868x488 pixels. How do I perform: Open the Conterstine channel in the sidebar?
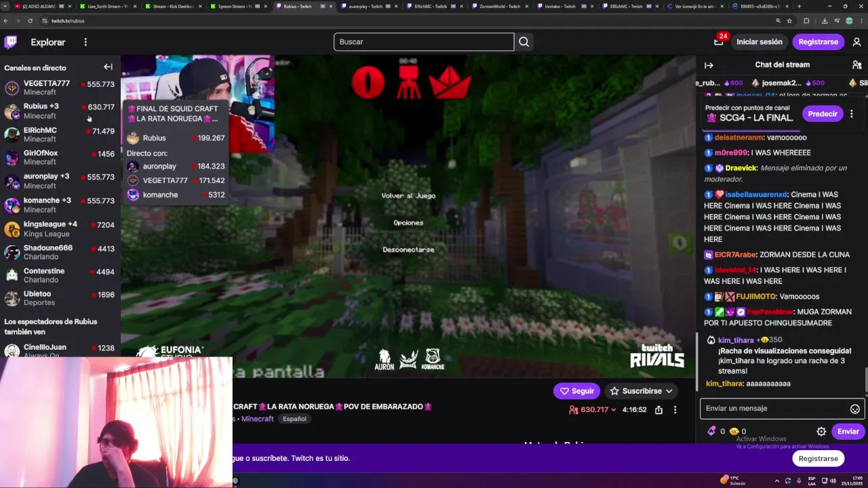coord(60,275)
